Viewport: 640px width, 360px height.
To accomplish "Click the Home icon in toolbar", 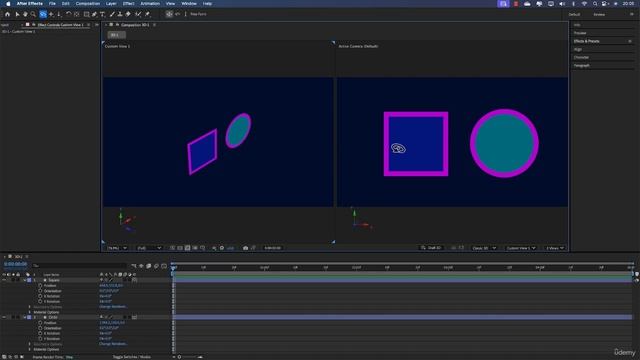I will (7, 14).
